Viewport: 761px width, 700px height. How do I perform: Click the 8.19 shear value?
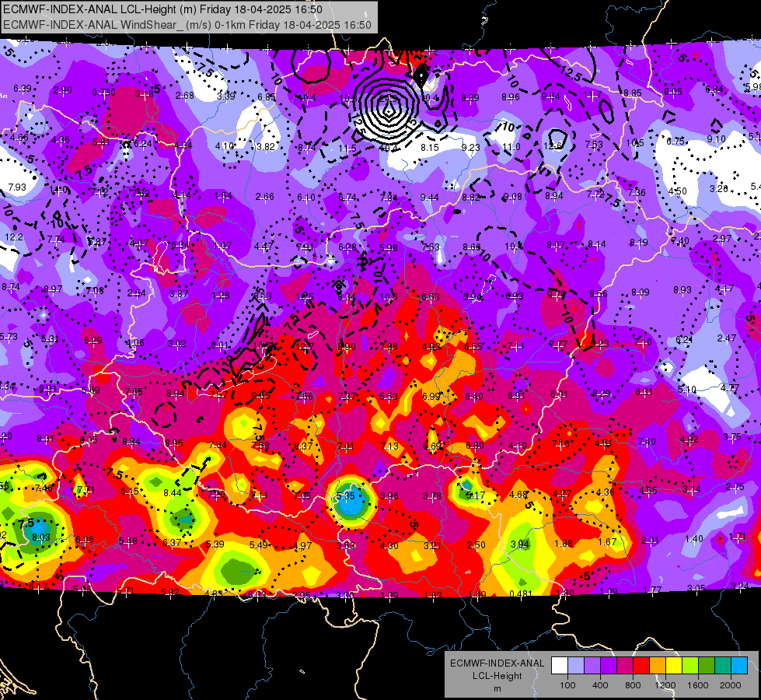tap(639, 243)
